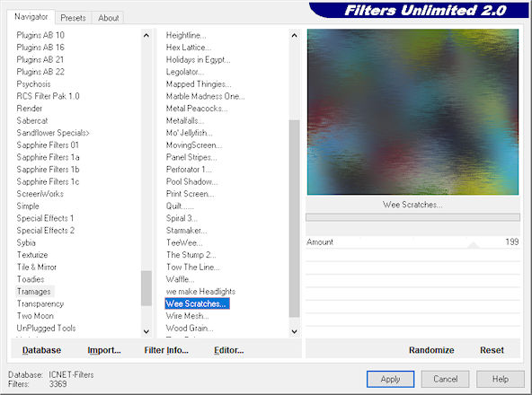Select the Sybia category

click(x=26, y=242)
